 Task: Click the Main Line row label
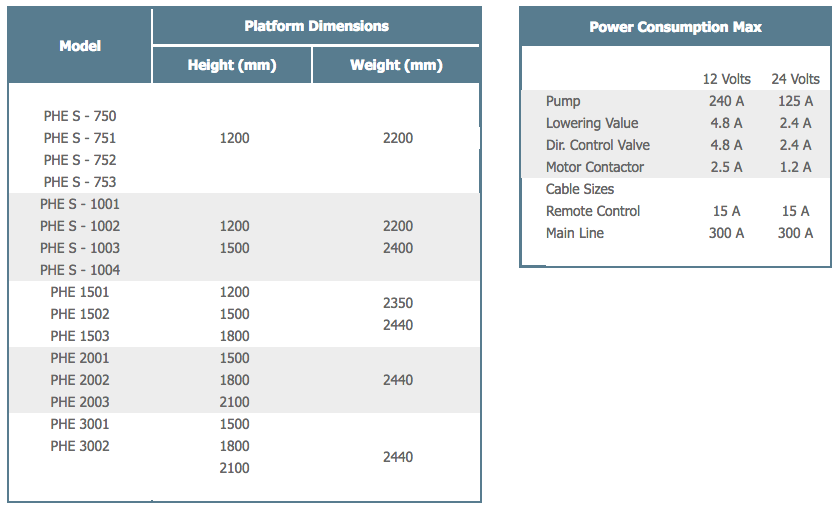tap(575, 233)
